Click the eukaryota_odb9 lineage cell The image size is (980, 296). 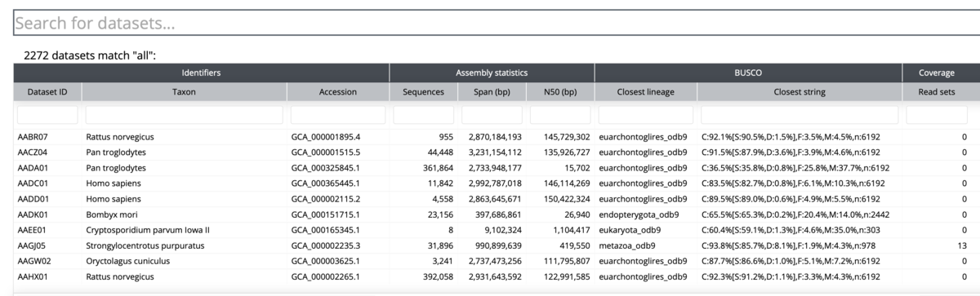632,230
